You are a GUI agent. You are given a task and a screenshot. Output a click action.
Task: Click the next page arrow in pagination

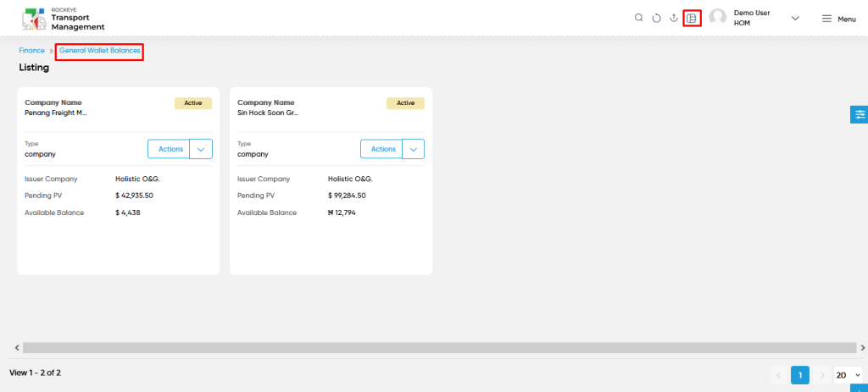pos(822,375)
